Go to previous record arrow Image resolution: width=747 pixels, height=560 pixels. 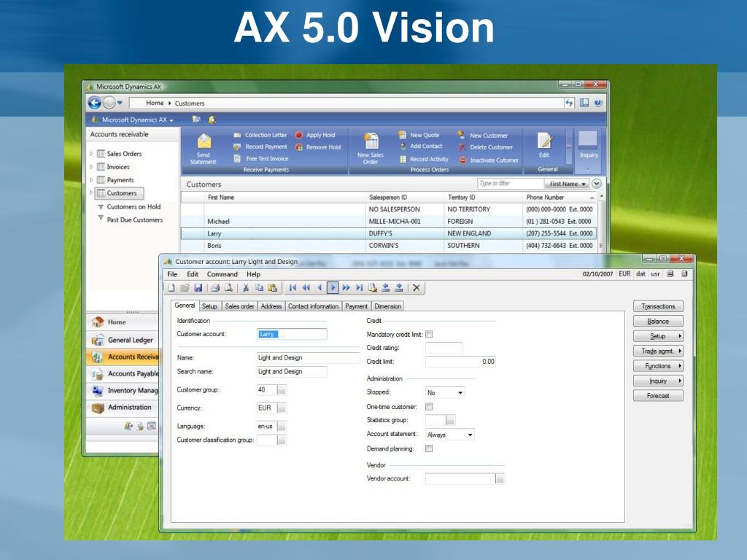[x=320, y=287]
